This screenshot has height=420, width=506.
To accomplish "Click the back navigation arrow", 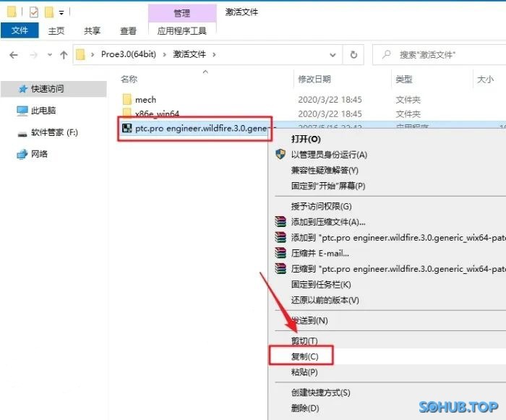I will [14, 55].
